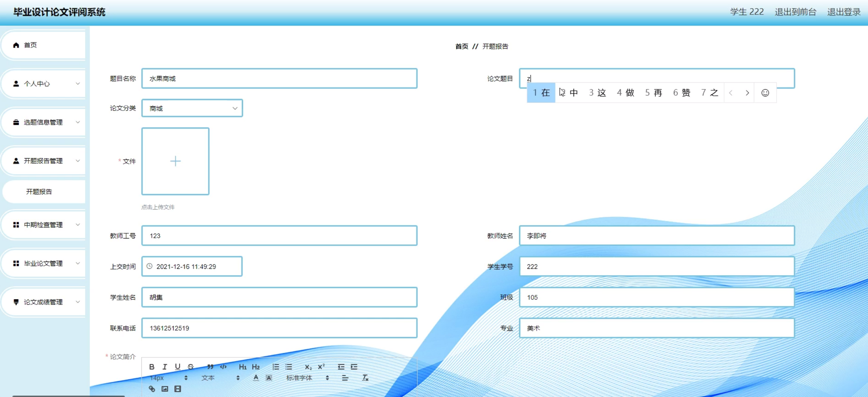Toggle underline text formatting

point(177,367)
